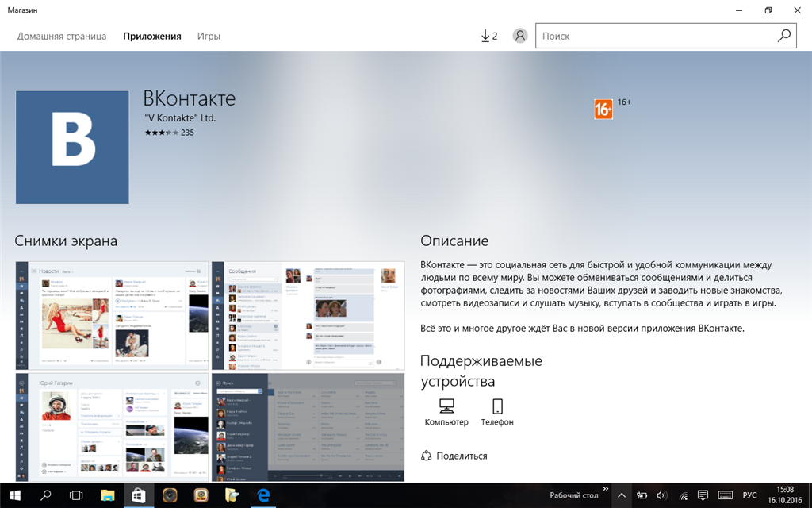Open the Wi-Fi network tray icon

(683, 496)
